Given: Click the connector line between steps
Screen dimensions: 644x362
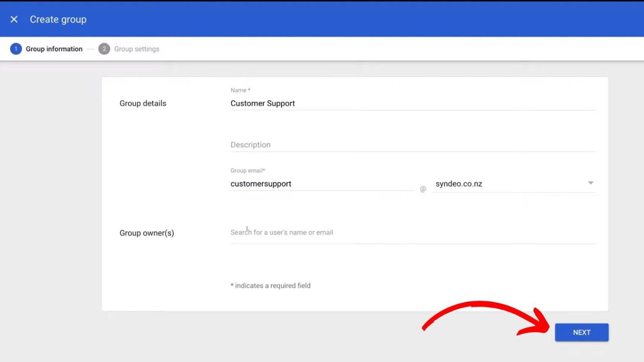Looking at the screenshot, I should (x=91, y=49).
